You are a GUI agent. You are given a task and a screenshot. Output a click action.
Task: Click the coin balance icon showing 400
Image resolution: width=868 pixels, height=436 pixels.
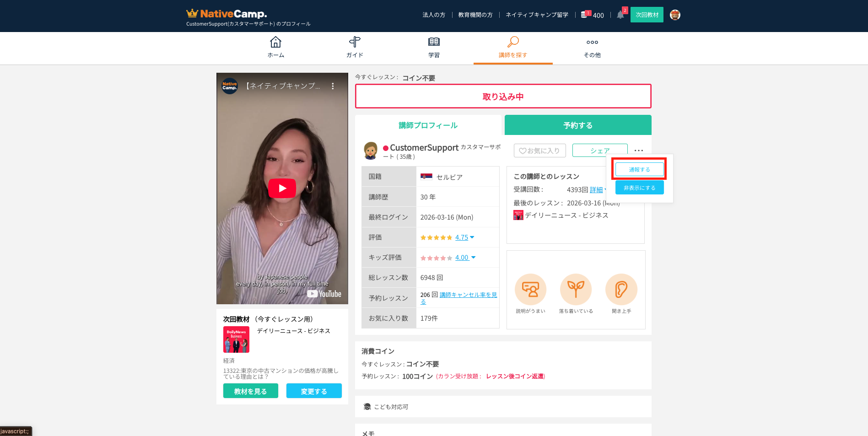pos(584,15)
